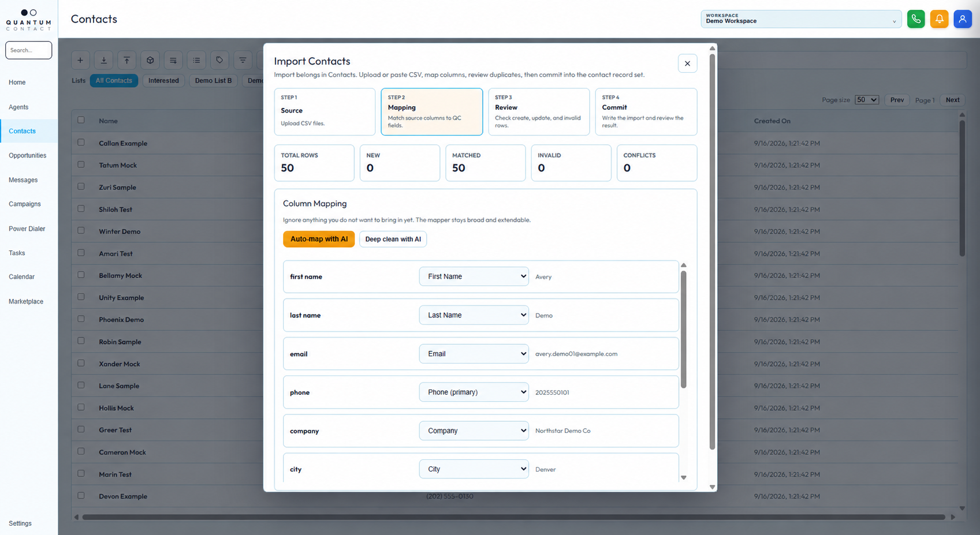Select the Interested list chip
This screenshot has height=535, width=980.
(x=163, y=81)
